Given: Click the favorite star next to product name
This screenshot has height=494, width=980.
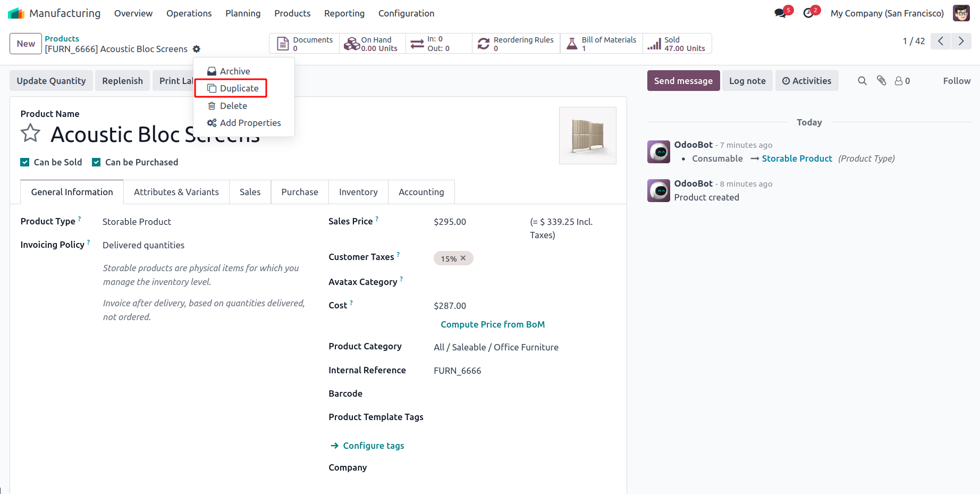Looking at the screenshot, I should [30, 133].
